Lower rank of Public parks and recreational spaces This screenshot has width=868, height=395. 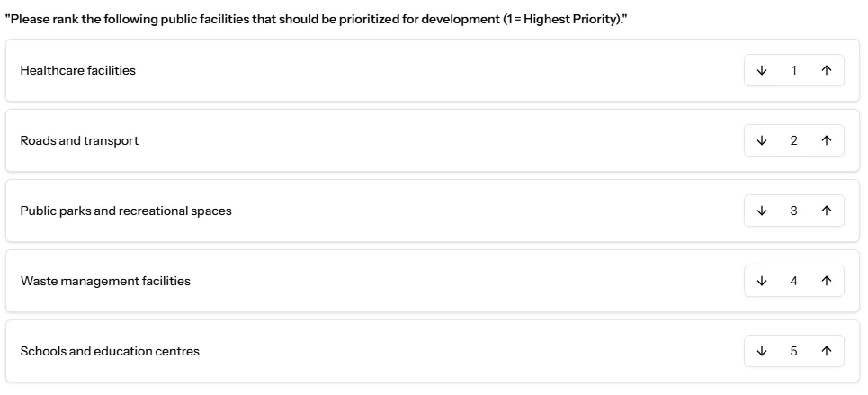coord(762,211)
